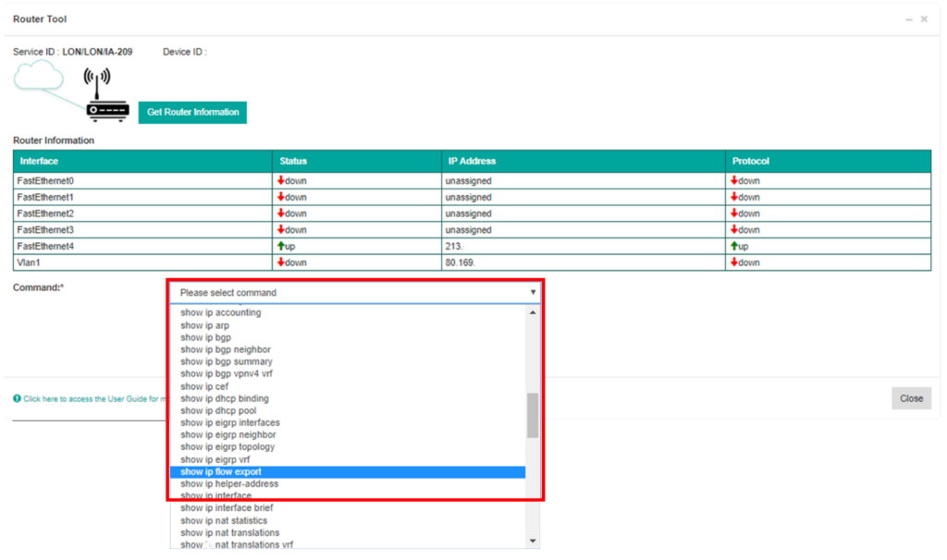Screen dimensions: 947x560
Task: Pick 'show ip dhcp binding' command
Action: 225,398
